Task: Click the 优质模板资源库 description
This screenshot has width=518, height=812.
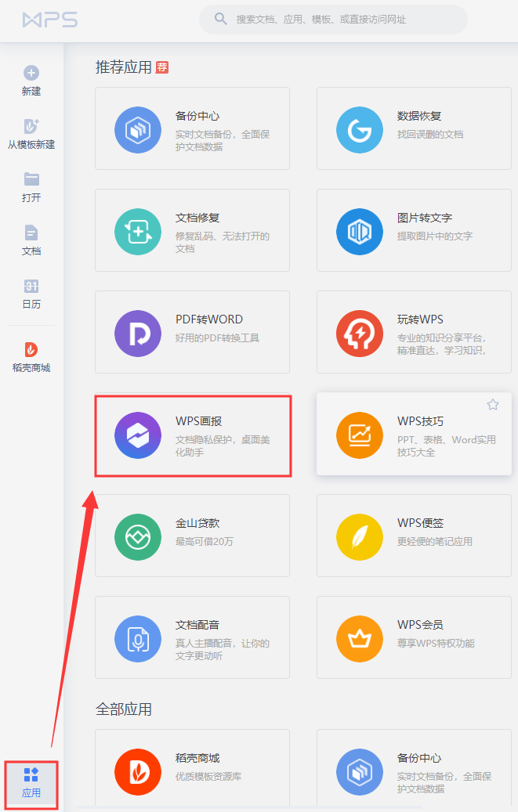Action: pyautogui.click(x=208, y=776)
